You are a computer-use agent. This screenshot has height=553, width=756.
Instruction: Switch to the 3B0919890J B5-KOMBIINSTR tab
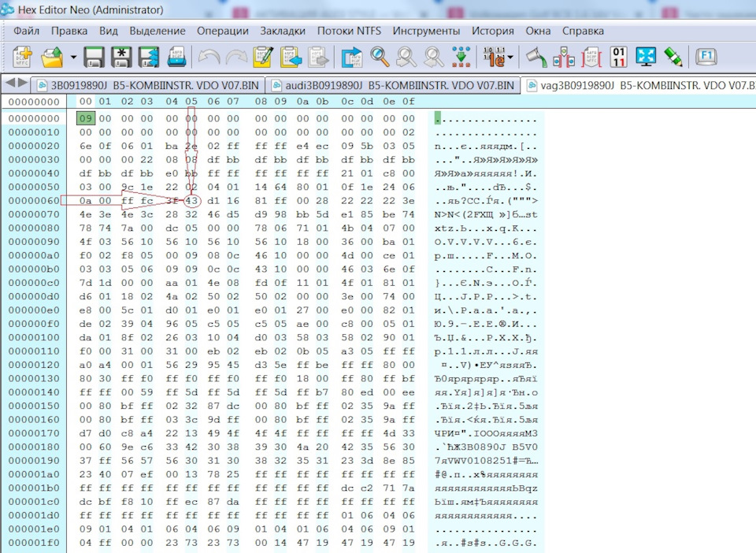[148, 85]
